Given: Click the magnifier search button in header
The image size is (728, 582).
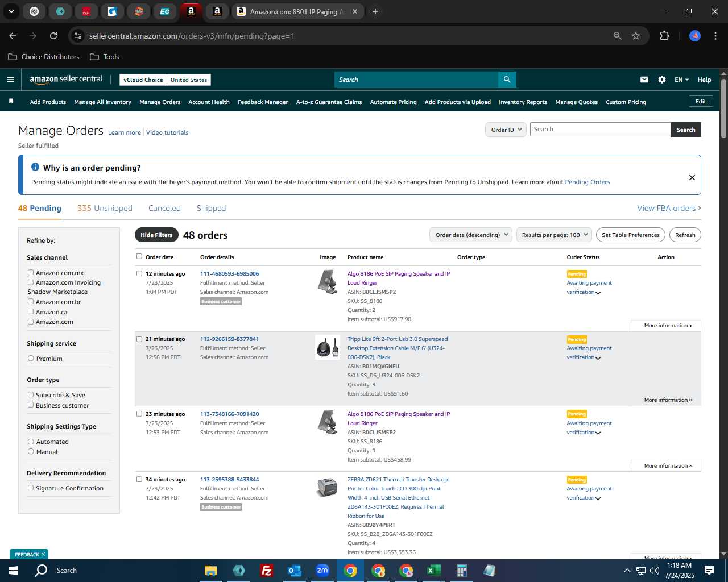Looking at the screenshot, I should (507, 80).
